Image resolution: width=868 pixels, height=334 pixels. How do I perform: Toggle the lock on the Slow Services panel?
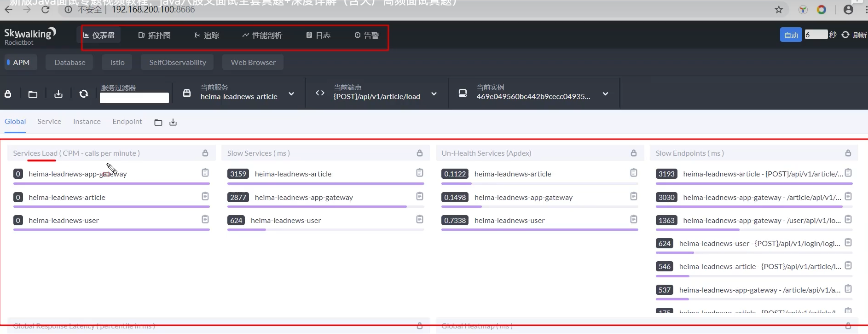point(420,153)
